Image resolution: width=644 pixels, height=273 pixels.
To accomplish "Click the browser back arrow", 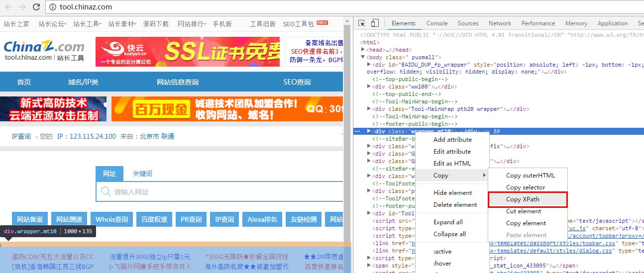I will coord(8,7).
